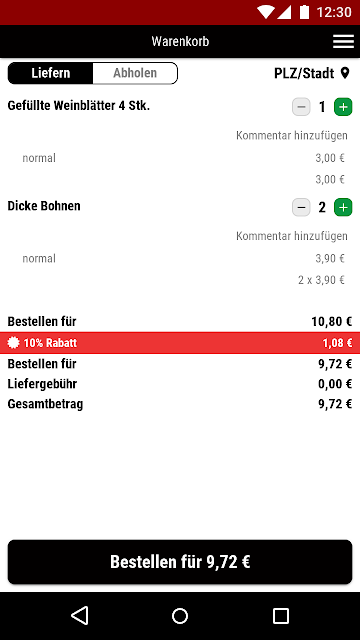Decrease Gefüllte Weinblätter quantity with minus

click(301, 107)
